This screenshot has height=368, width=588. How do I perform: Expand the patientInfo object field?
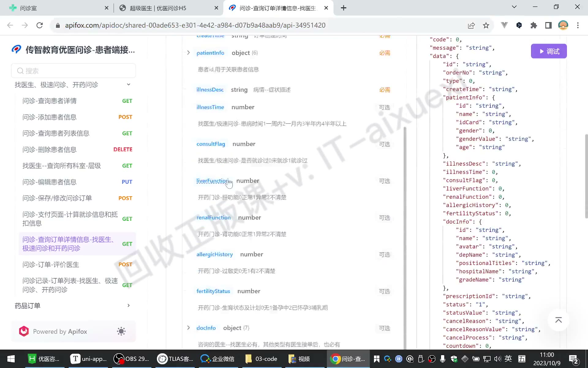pos(188,53)
